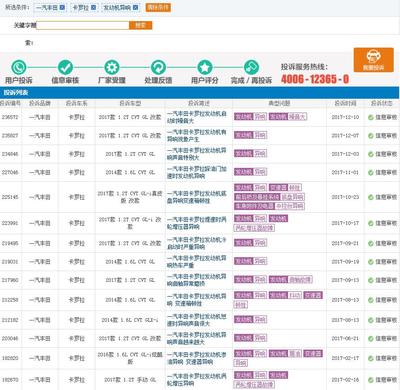Screen dimensions: 400x390
Task: Click the 投诉时间 column header
Action: pos(345,103)
